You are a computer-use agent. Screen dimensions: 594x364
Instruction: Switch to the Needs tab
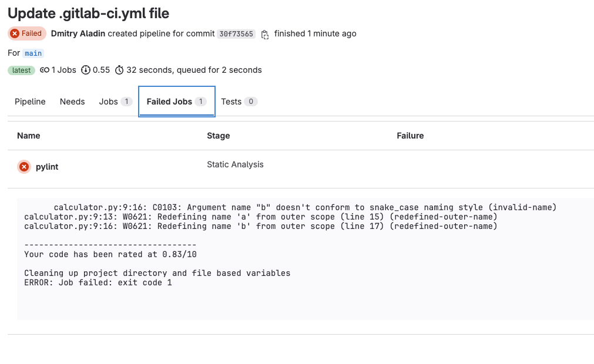72,102
